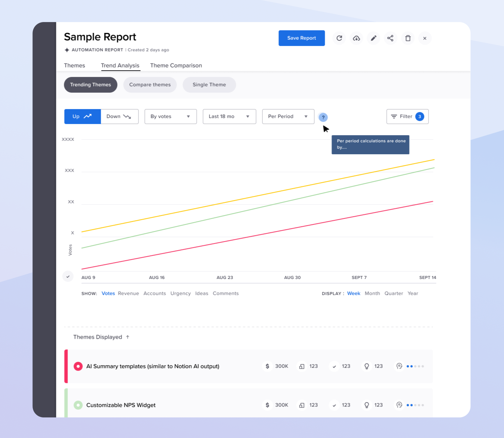Click the lightbulb ideas icon in AI Summary row
Viewport: 504px width, 438px height.
coord(367,366)
